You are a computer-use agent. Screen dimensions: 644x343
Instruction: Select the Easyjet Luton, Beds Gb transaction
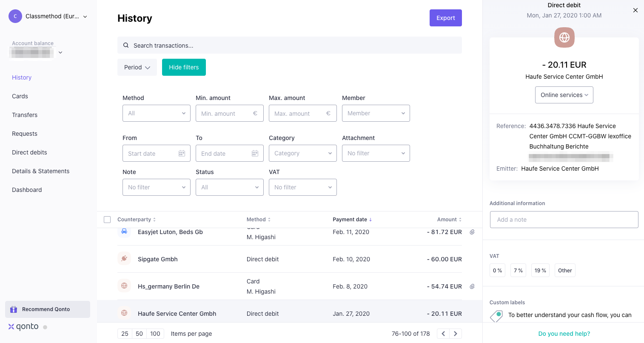point(290,237)
